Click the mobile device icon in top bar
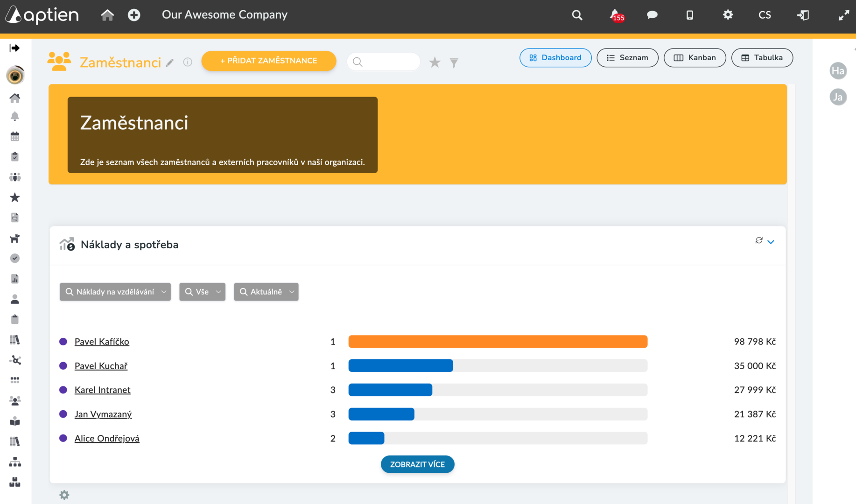 point(690,15)
